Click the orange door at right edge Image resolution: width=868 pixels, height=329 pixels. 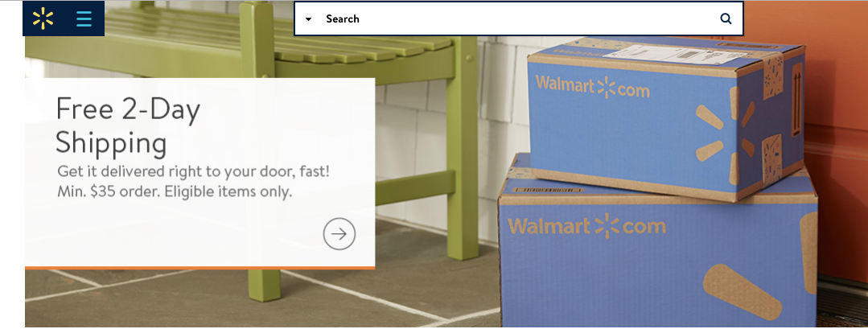[836, 138]
